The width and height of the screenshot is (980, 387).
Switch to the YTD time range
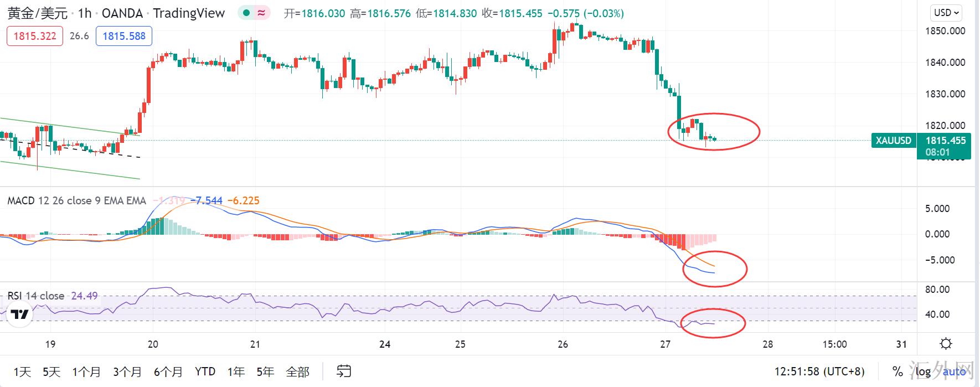pyautogui.click(x=205, y=371)
